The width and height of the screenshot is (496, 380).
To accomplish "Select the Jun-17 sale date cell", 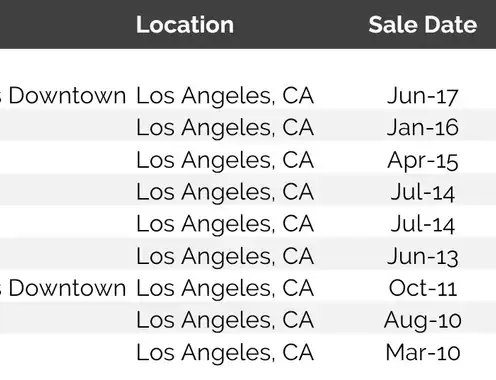I will coord(423,96).
